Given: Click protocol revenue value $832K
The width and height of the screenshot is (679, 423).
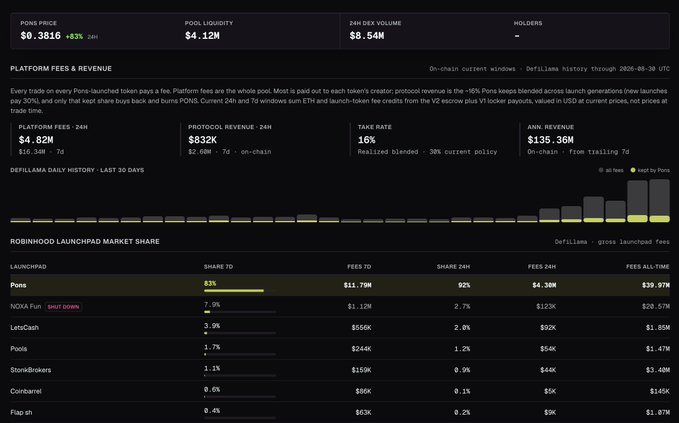Looking at the screenshot, I should point(203,140).
